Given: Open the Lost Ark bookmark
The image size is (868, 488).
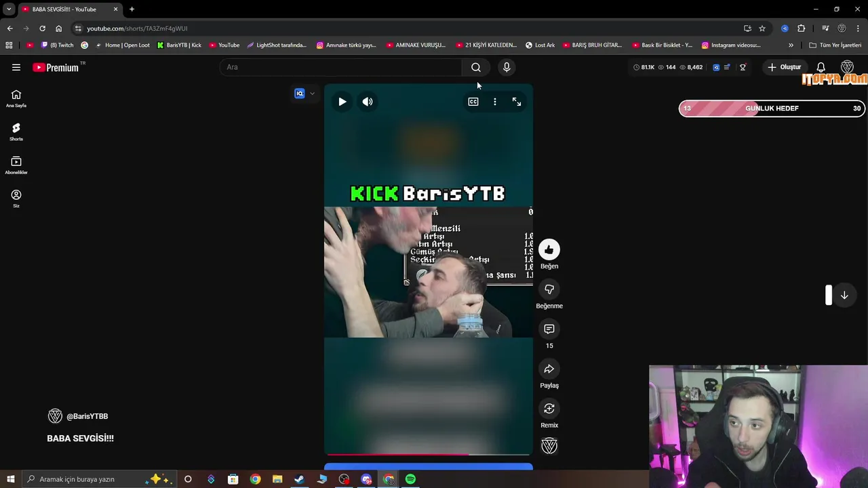Looking at the screenshot, I should pyautogui.click(x=540, y=45).
